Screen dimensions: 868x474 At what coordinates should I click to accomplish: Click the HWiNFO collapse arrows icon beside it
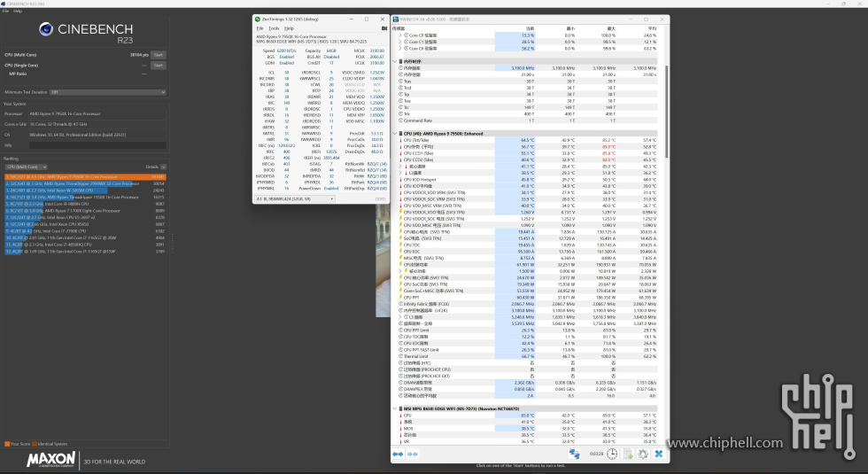413,454
